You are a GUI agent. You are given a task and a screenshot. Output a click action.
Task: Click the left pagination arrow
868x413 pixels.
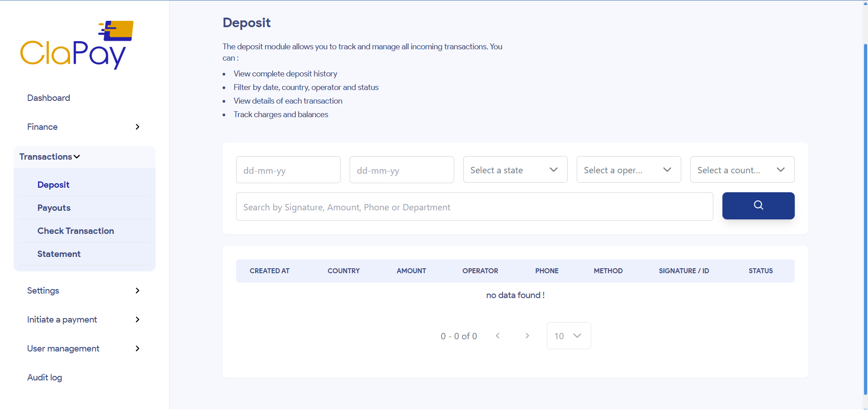click(x=498, y=336)
